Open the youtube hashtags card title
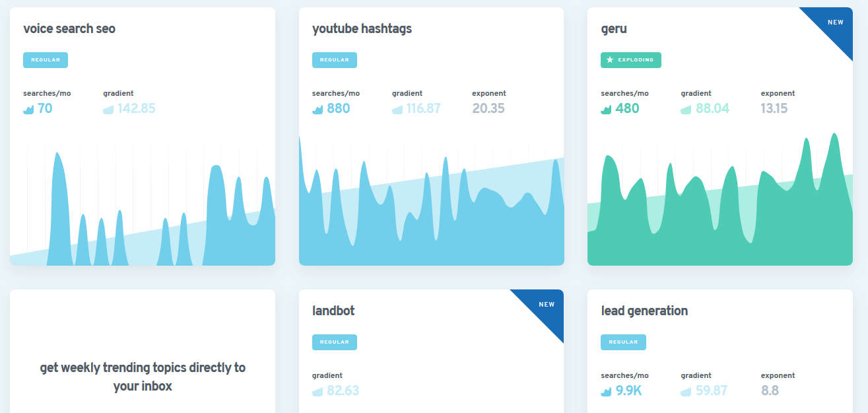Image resolution: width=868 pixels, height=413 pixels. (362, 29)
